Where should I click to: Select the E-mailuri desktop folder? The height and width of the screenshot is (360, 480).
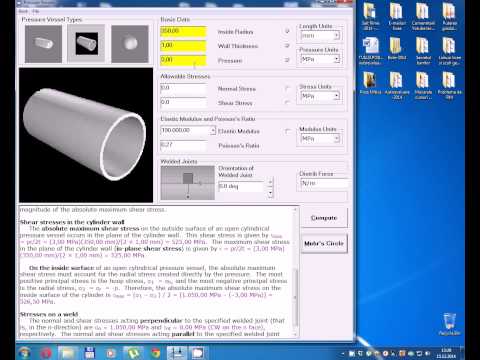tap(397, 16)
